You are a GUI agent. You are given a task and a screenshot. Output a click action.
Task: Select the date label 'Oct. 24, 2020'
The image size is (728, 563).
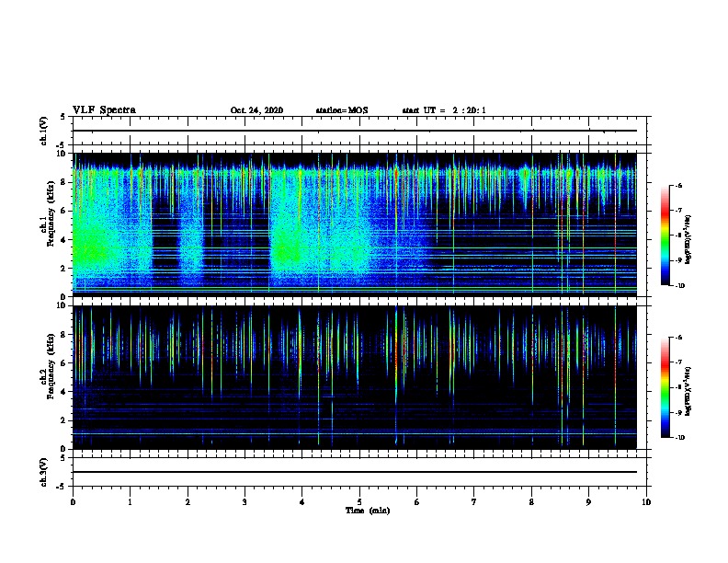tap(256, 110)
